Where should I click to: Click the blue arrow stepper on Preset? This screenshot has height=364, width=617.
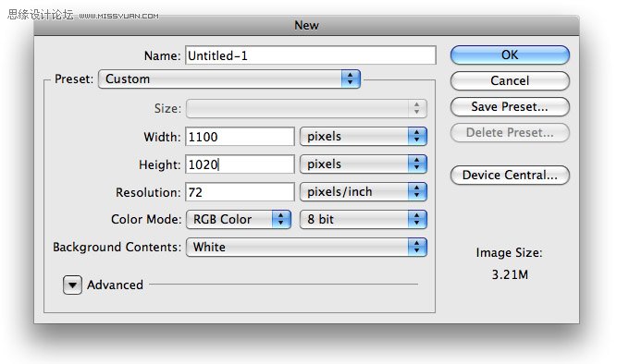351,79
